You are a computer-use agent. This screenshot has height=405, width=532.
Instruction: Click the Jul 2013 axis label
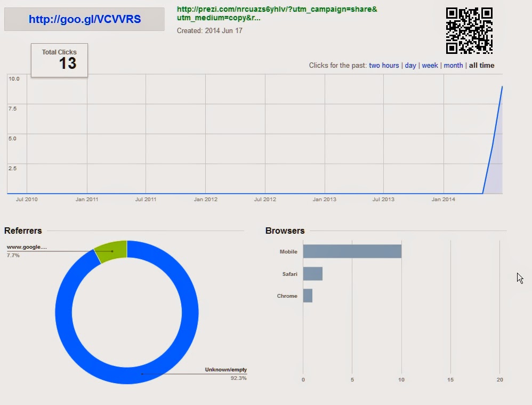(x=383, y=200)
